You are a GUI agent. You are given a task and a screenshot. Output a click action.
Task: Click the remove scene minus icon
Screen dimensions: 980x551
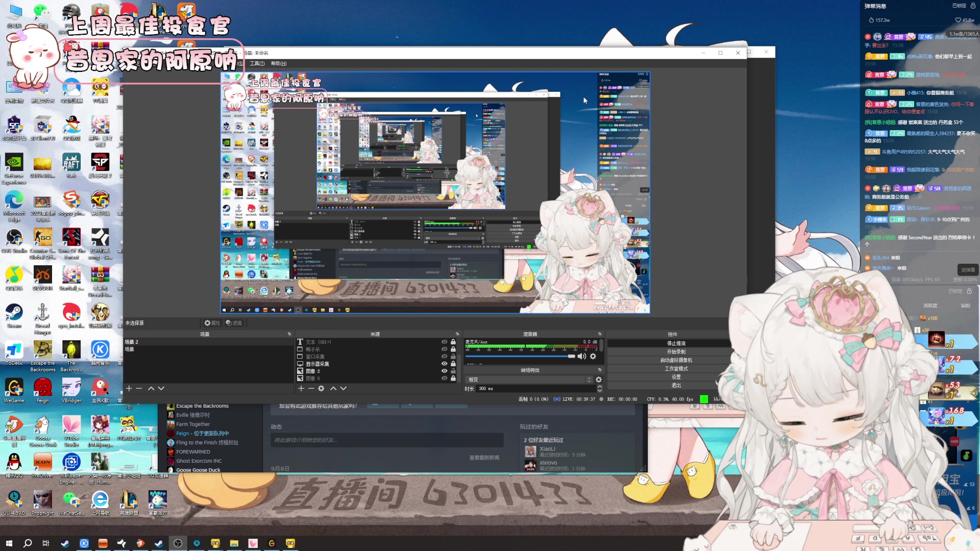139,388
